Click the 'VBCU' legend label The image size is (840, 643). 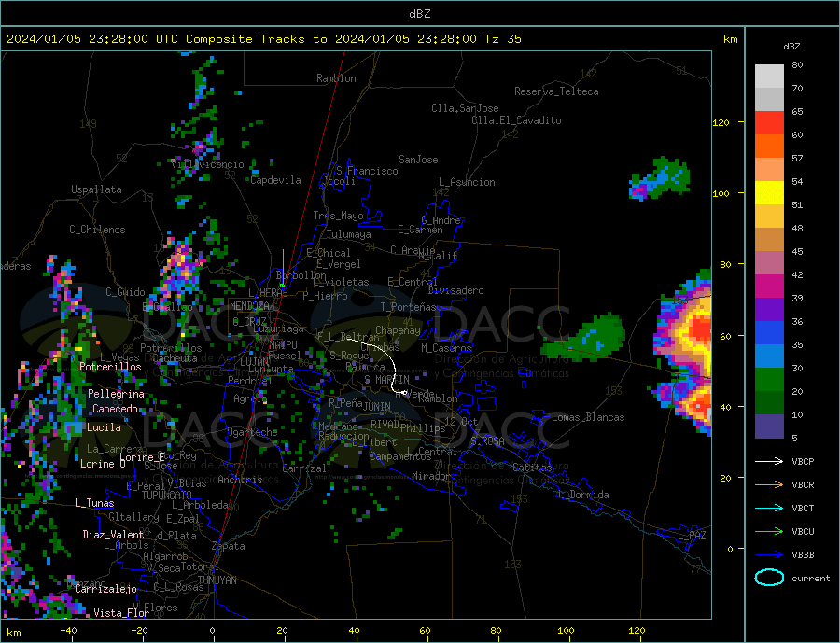(803, 532)
